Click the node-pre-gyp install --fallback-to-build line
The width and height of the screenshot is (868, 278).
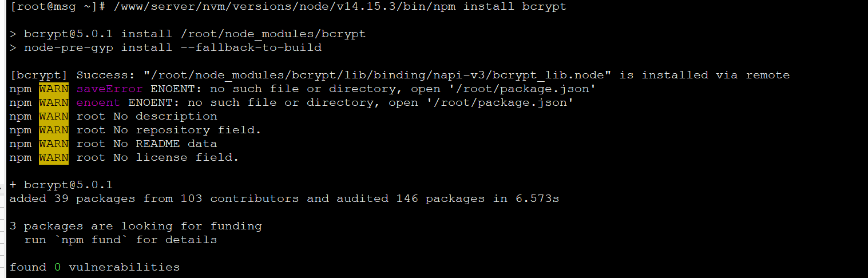pos(172,47)
